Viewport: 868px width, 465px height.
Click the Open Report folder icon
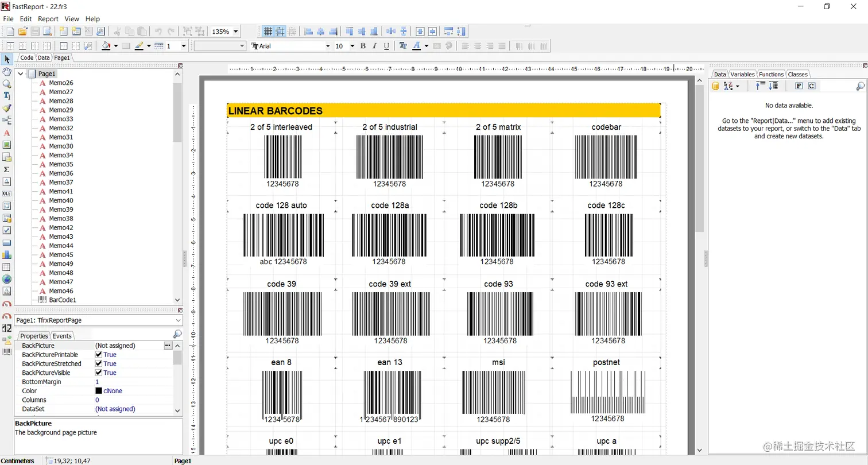point(23,32)
